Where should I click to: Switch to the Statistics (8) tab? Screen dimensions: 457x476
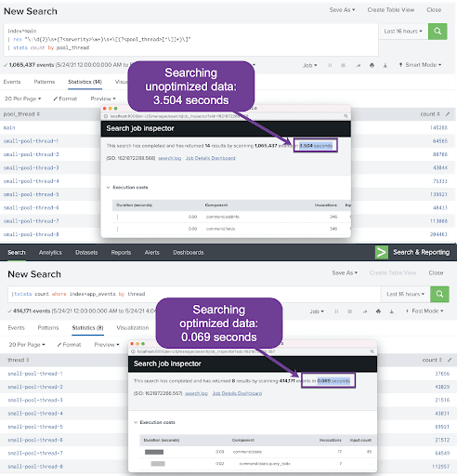coord(87,328)
